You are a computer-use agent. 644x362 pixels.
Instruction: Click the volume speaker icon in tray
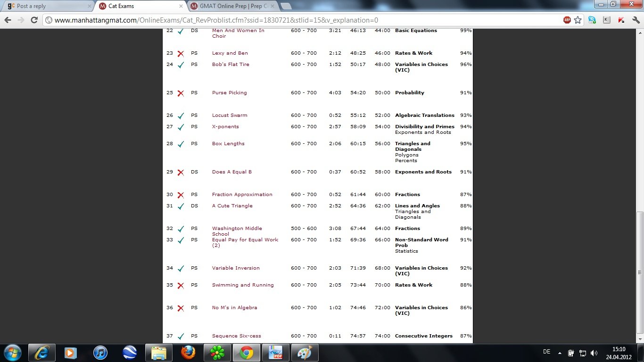(x=594, y=353)
